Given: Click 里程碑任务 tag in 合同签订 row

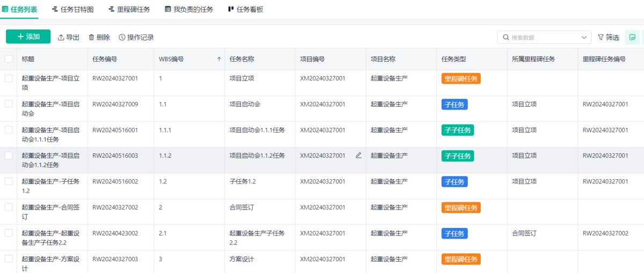Looking at the screenshot, I should [x=461, y=207].
